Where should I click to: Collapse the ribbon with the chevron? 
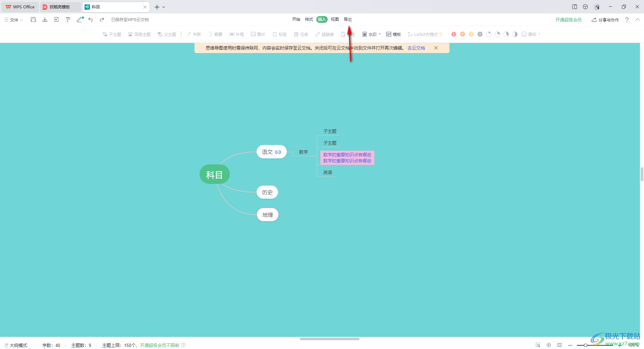click(x=638, y=20)
